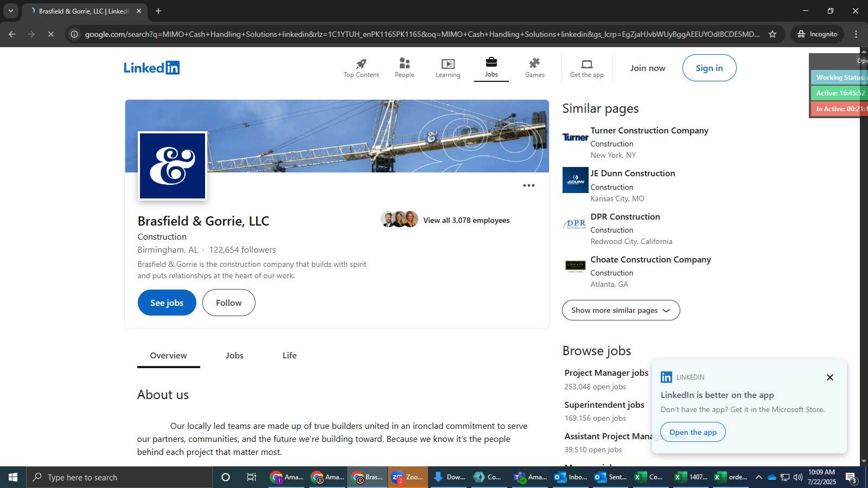Go to People section
This screenshot has height=488, width=868.
404,68
